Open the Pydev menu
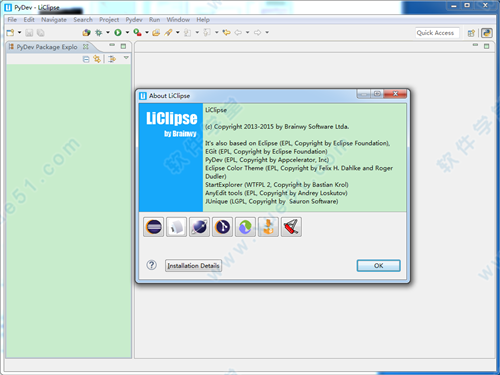This screenshot has width=500, height=375. pyautogui.click(x=134, y=20)
